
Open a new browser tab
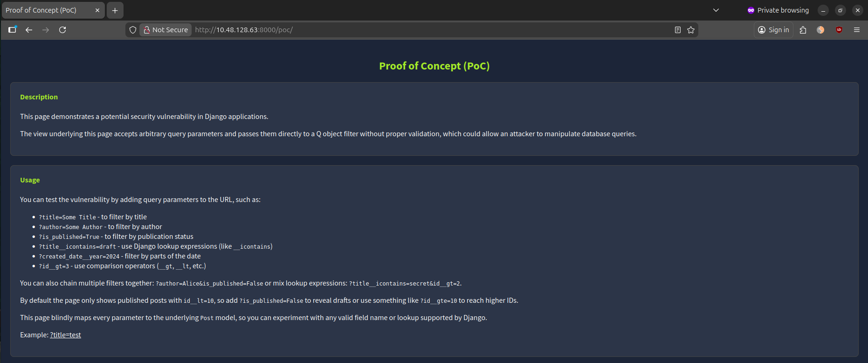pos(115,10)
